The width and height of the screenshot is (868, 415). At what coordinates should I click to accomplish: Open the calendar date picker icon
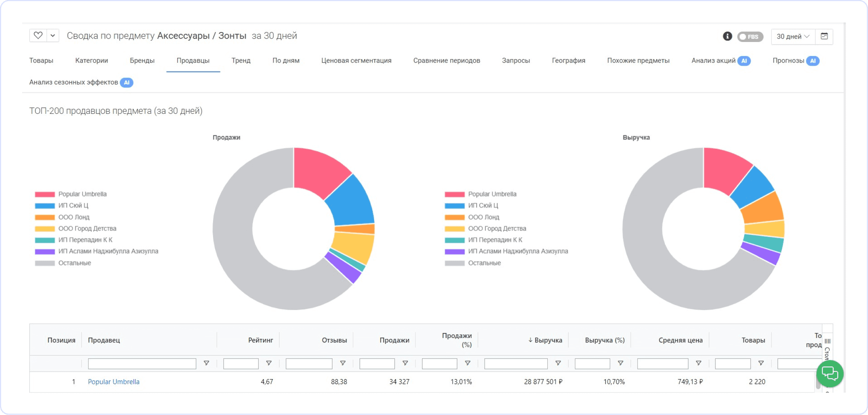tap(824, 36)
